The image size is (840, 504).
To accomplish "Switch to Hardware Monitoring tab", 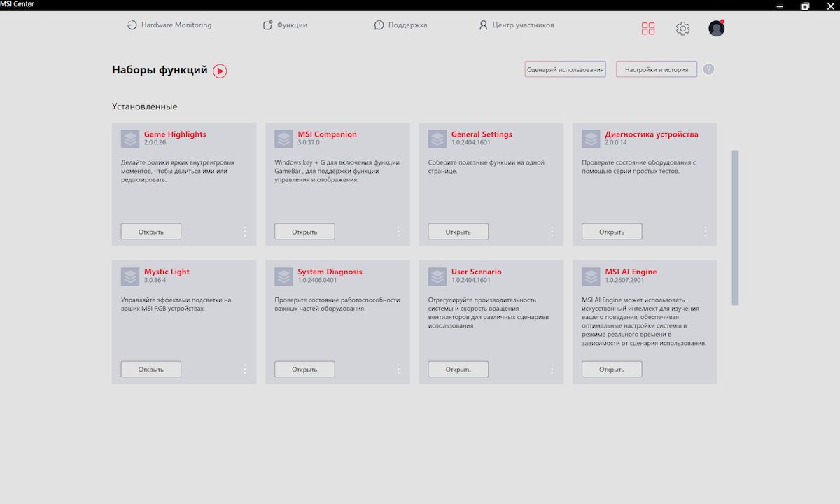I will (x=169, y=25).
